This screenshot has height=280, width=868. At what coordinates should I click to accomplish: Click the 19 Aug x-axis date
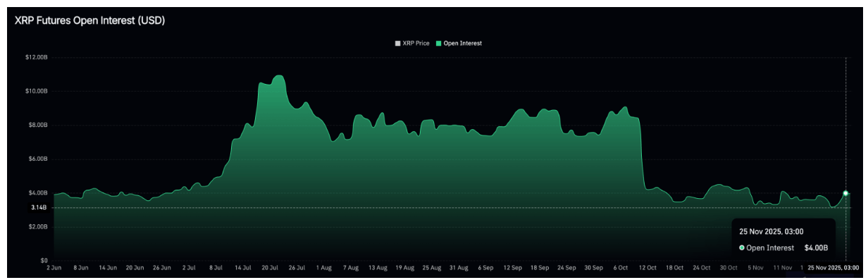coord(404,268)
